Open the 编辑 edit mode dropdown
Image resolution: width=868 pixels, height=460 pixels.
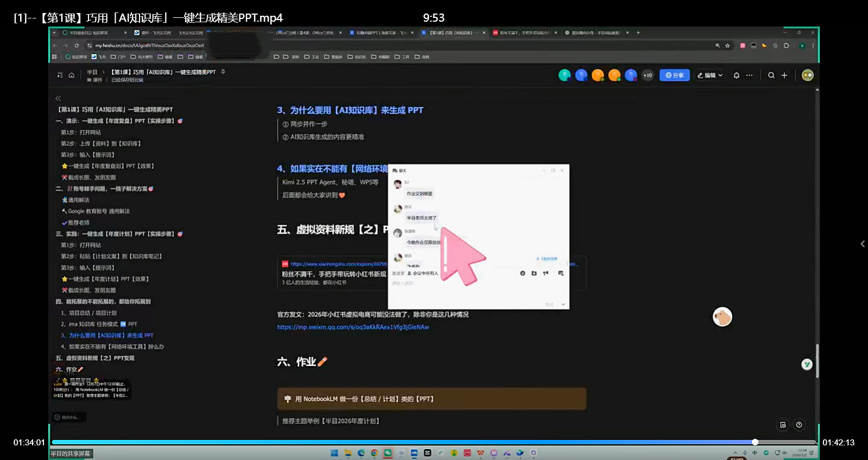pos(709,75)
